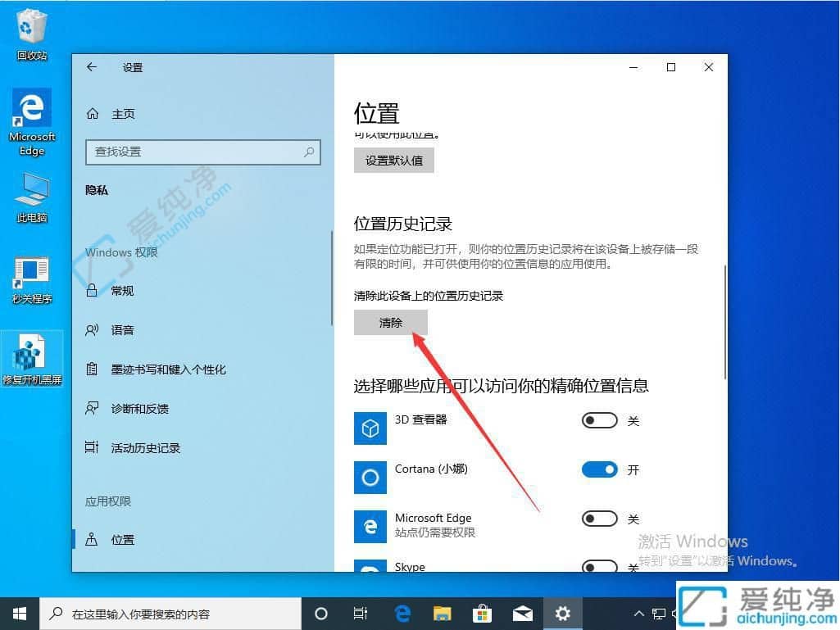Image resolution: width=840 pixels, height=630 pixels.
Task: Minimize the Settings window
Action: pyautogui.click(x=633, y=67)
